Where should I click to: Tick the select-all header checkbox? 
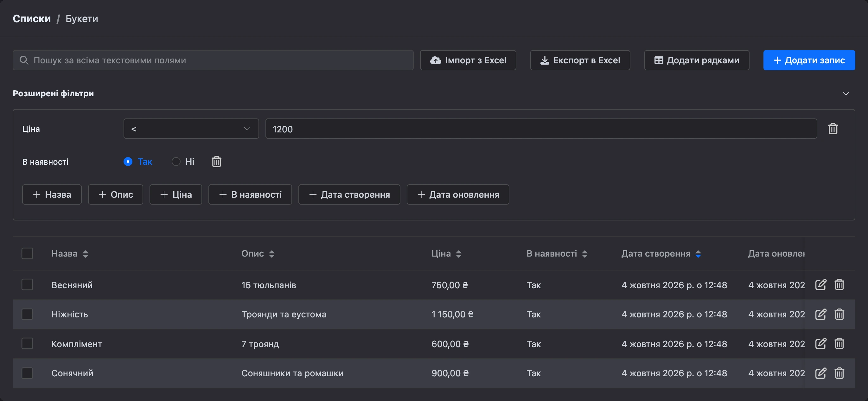27,253
